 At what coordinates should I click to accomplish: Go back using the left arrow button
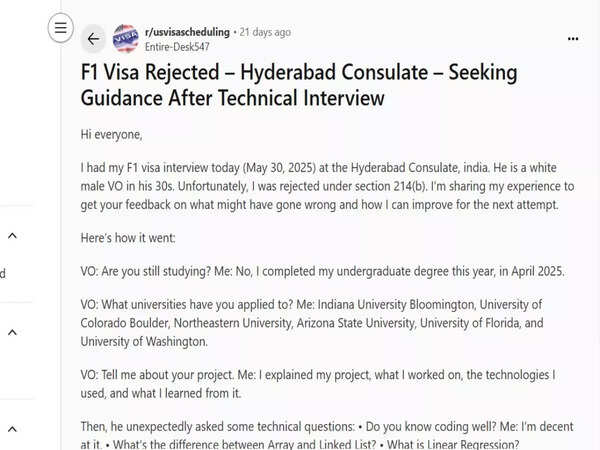[x=93, y=39]
